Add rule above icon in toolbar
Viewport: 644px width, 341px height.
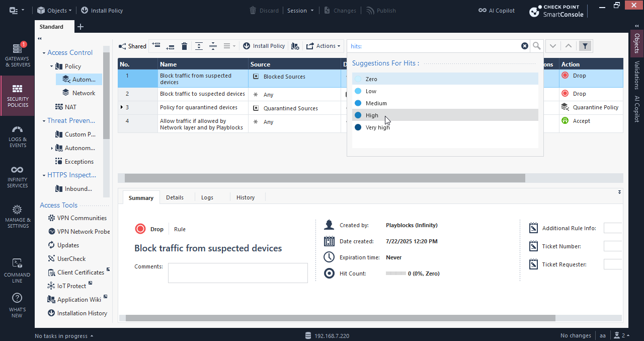click(156, 46)
